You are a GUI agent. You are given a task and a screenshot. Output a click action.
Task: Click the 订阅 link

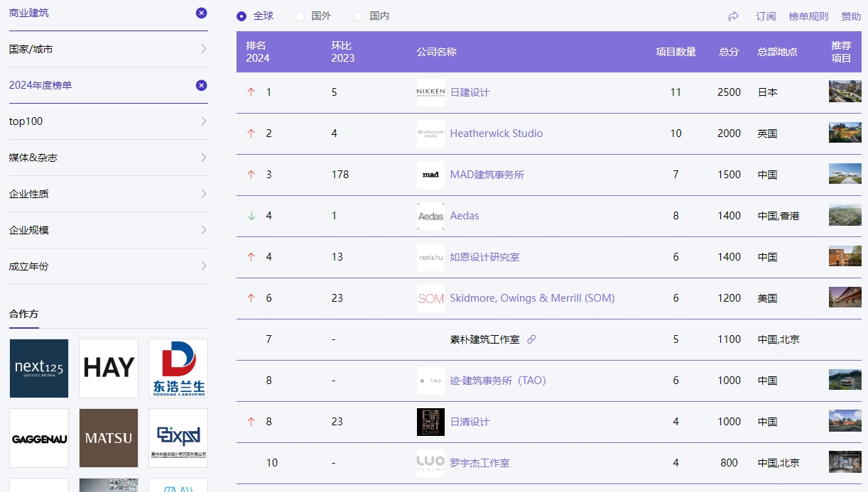(766, 16)
